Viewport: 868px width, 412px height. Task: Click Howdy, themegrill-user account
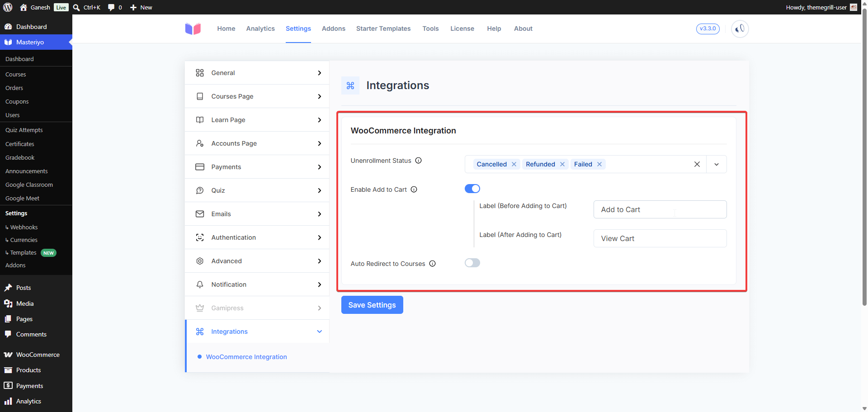(821, 7)
